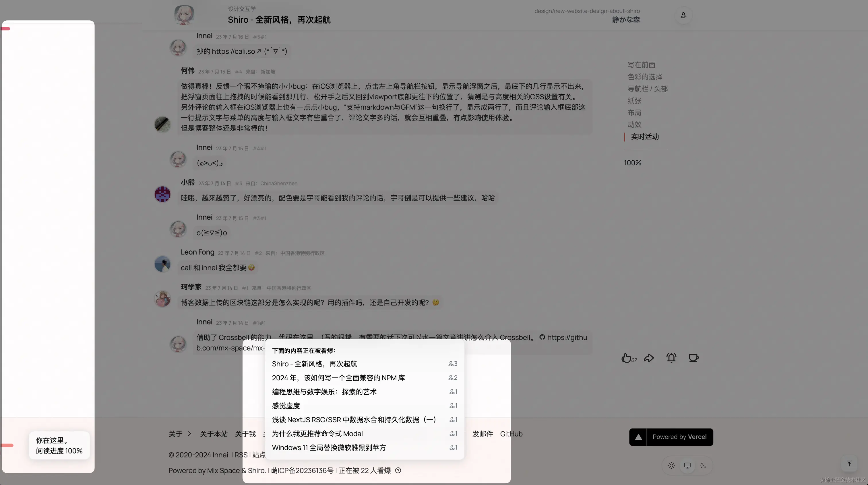Screen dimensions: 868x485
Task: Click 静かな森 site title in header
Action: 626,20
